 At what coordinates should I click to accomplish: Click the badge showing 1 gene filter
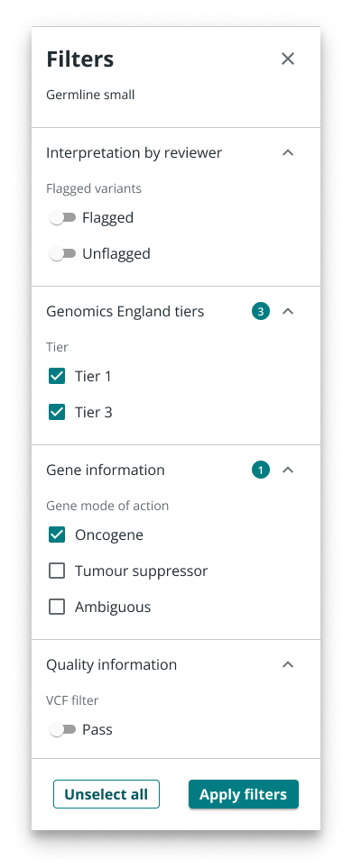261,470
